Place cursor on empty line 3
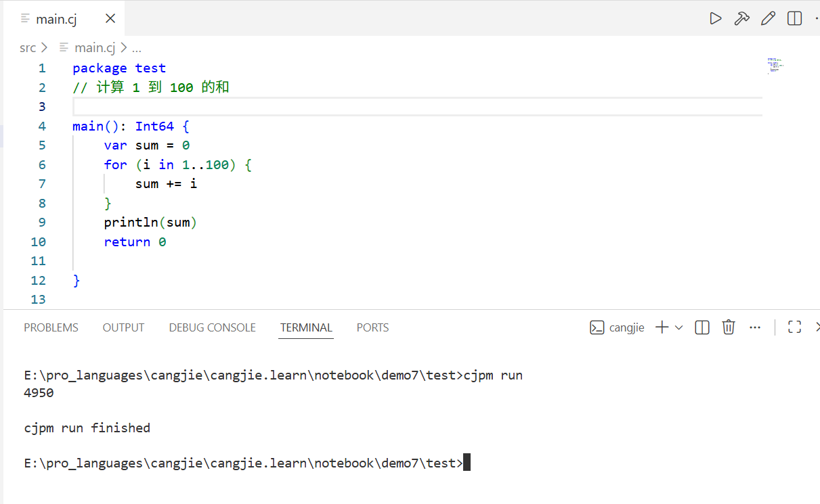 pyautogui.click(x=417, y=107)
